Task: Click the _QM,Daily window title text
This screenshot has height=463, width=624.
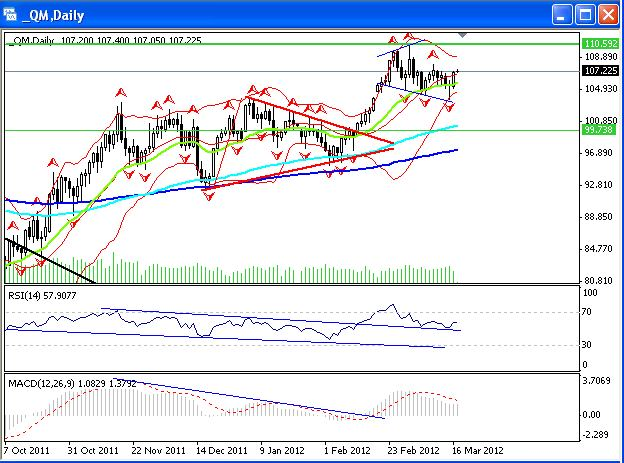Action: (53, 16)
